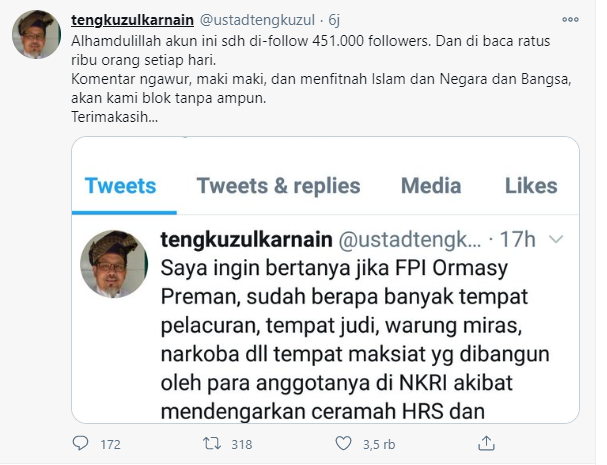Open the share tweet icon
Viewport: 607px width, 465px height.
(486, 443)
